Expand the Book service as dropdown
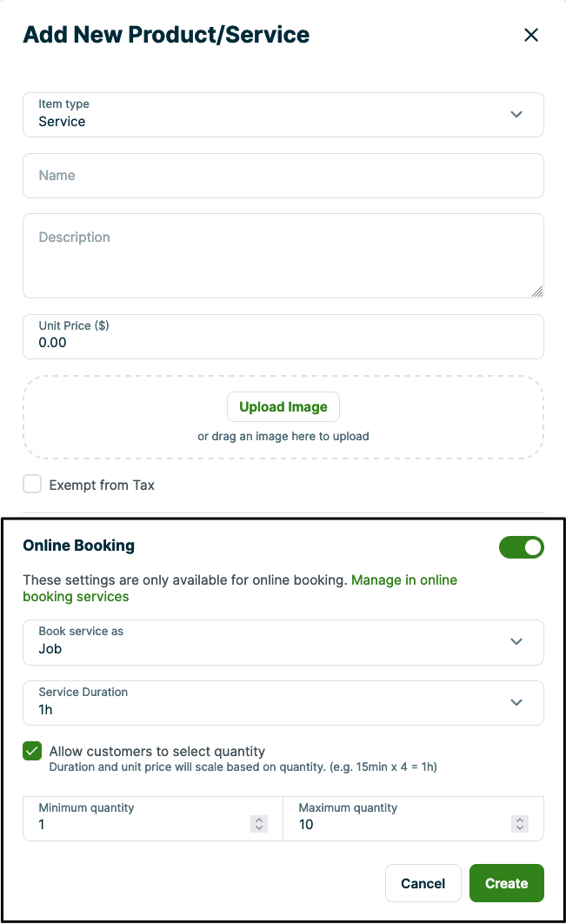 pos(283,642)
